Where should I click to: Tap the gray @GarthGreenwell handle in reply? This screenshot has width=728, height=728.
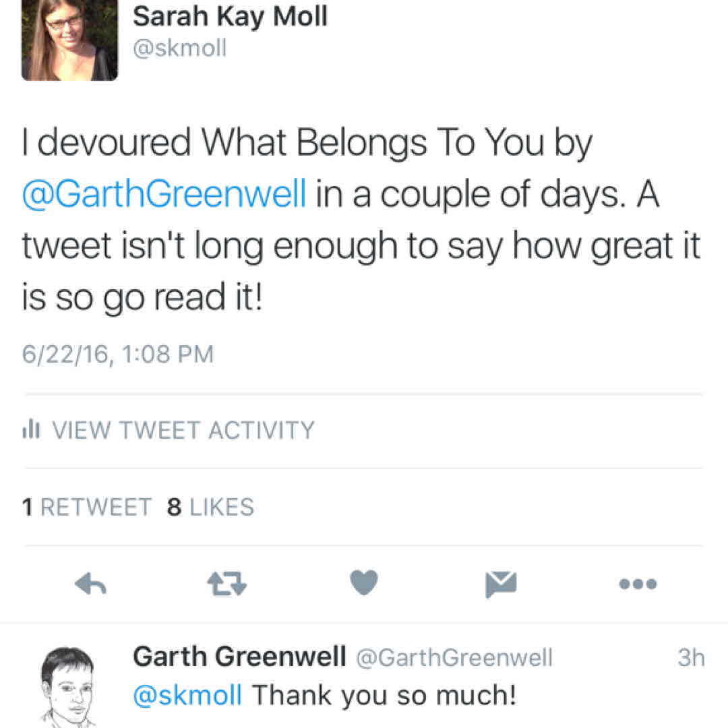[x=453, y=657]
